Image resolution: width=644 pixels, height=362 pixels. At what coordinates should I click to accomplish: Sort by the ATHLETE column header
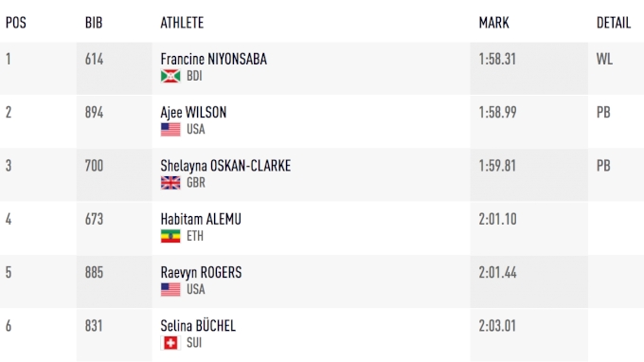(x=182, y=23)
